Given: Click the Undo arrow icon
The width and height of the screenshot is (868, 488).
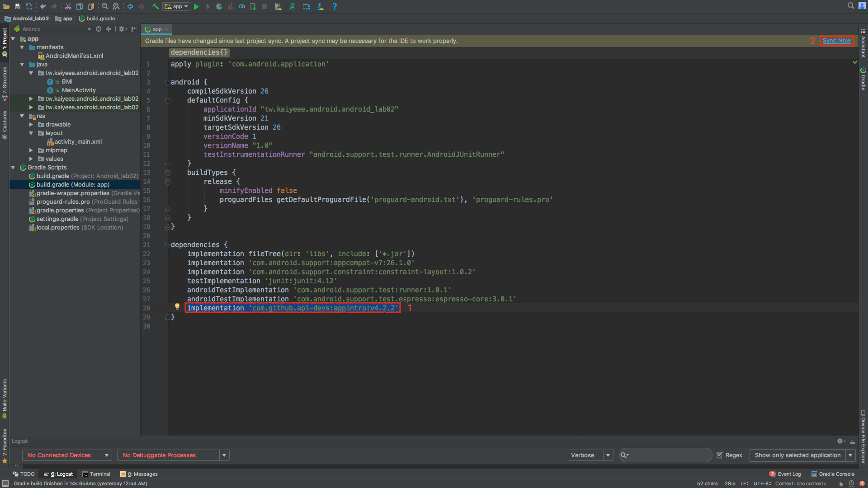Looking at the screenshot, I should point(43,6).
